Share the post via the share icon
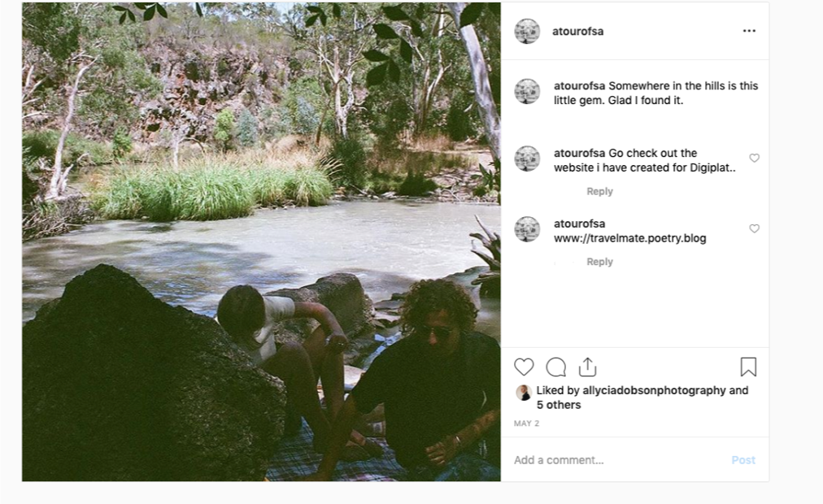The image size is (823, 504). click(587, 367)
